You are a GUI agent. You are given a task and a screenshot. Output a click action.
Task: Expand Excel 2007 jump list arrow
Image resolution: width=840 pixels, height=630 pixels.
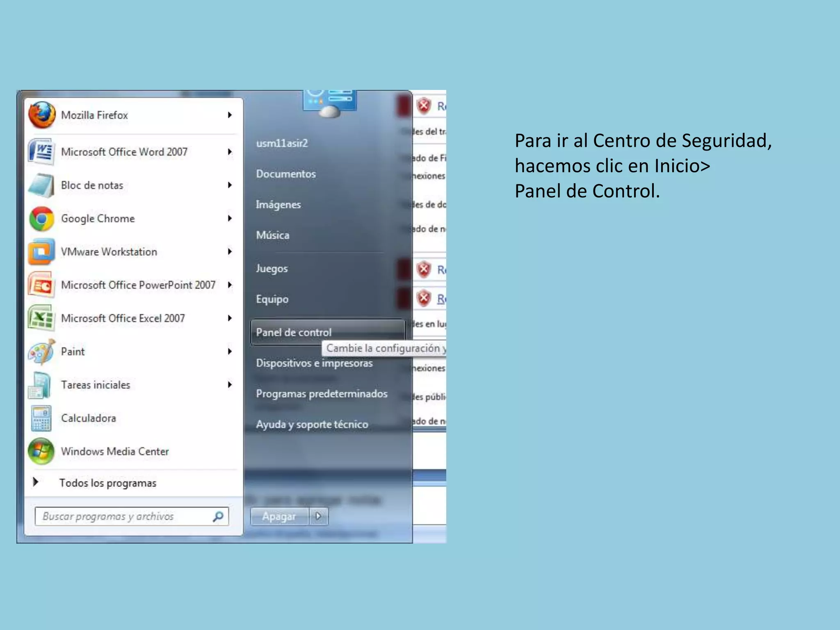(x=230, y=318)
